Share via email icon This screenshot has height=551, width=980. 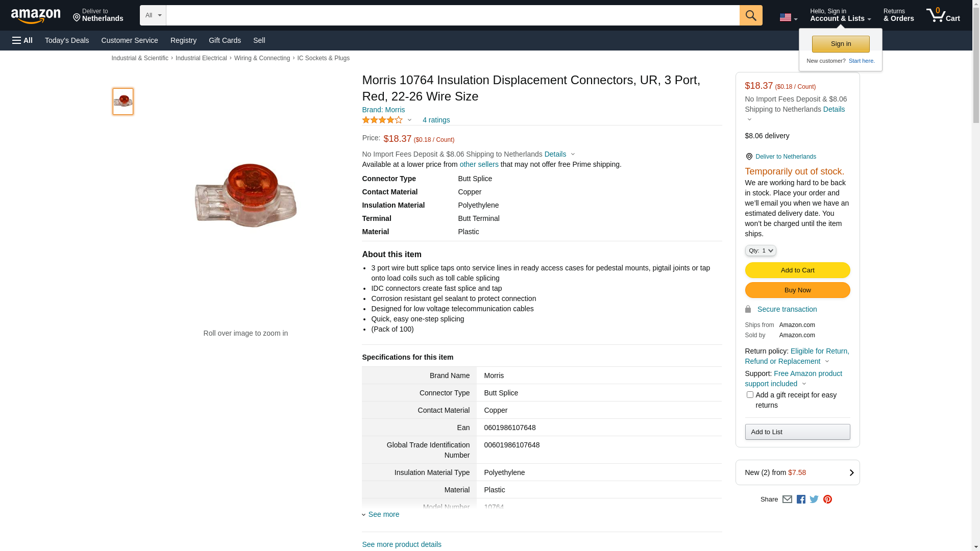(787, 499)
